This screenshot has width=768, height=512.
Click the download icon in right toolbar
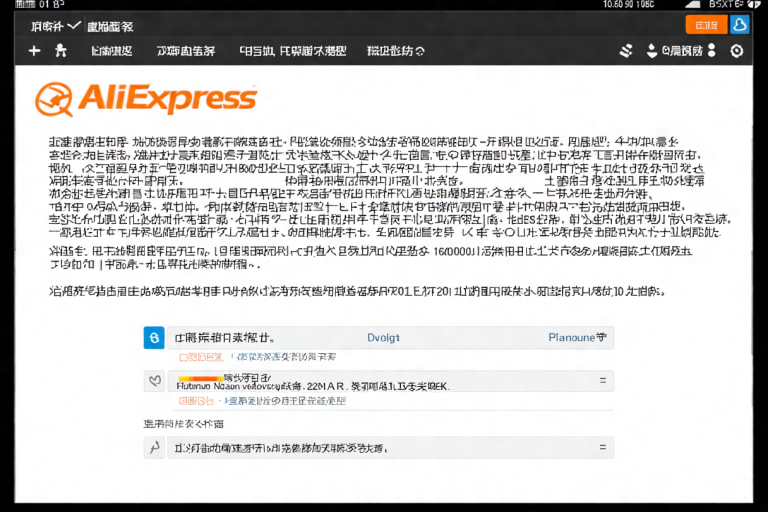tap(652, 50)
